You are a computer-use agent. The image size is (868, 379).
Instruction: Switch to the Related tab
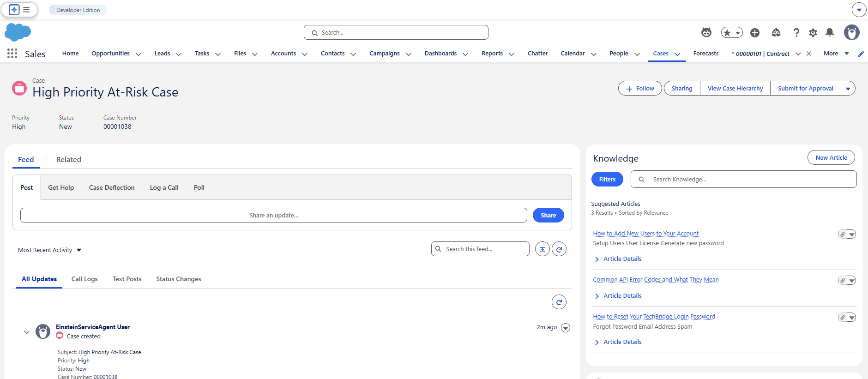[x=69, y=160]
